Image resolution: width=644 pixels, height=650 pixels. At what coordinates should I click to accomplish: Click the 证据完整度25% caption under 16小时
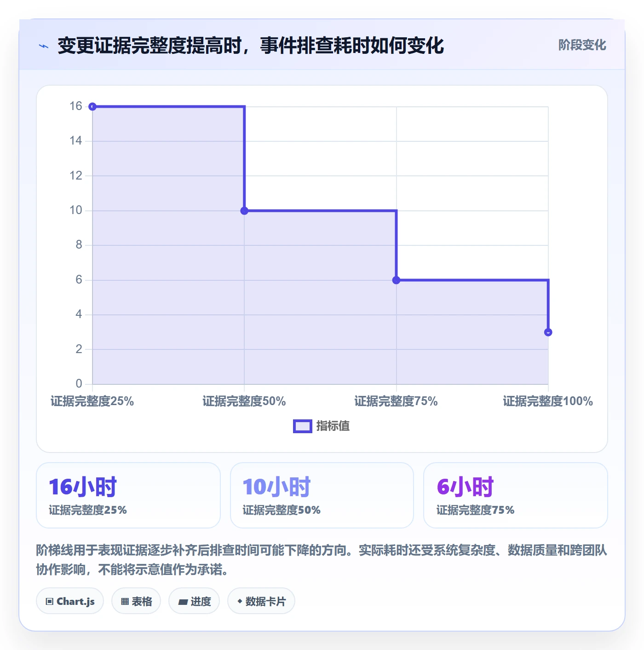[x=88, y=510]
